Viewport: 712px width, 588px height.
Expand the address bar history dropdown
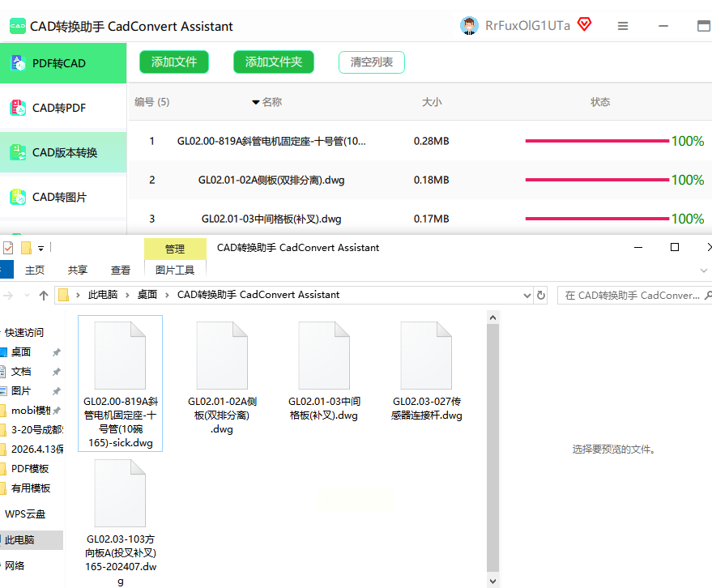click(527, 296)
